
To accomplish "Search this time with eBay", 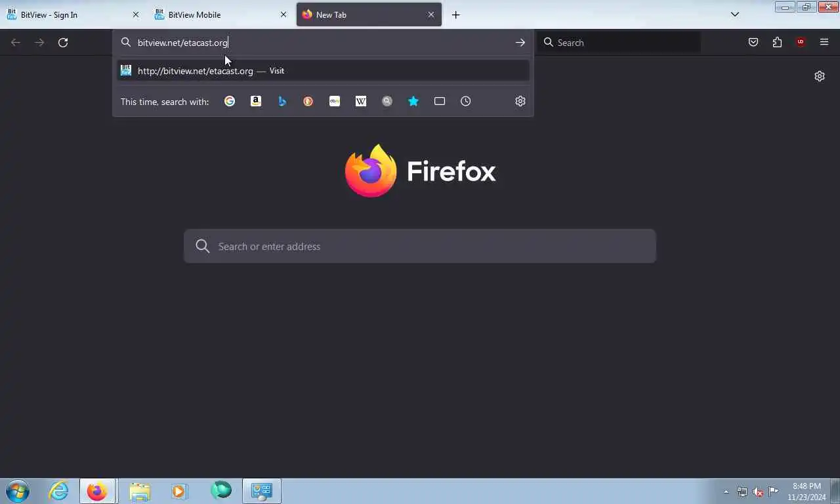I will coord(335,101).
